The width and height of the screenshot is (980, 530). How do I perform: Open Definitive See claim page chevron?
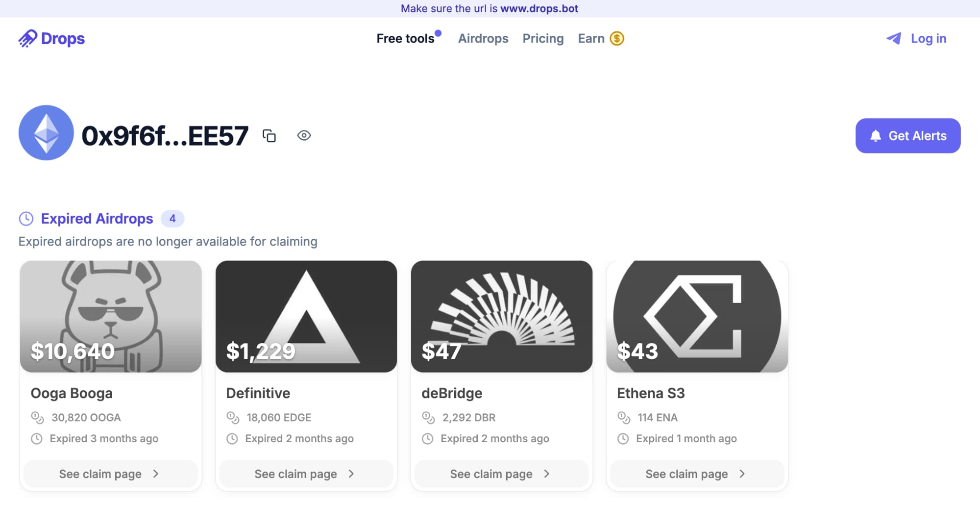[351, 474]
